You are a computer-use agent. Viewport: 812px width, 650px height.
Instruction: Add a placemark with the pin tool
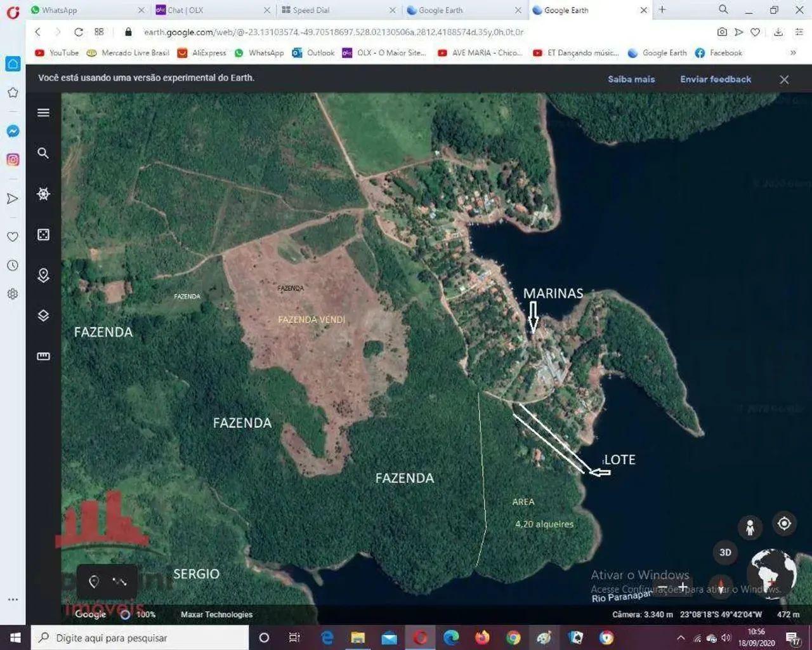[94, 581]
